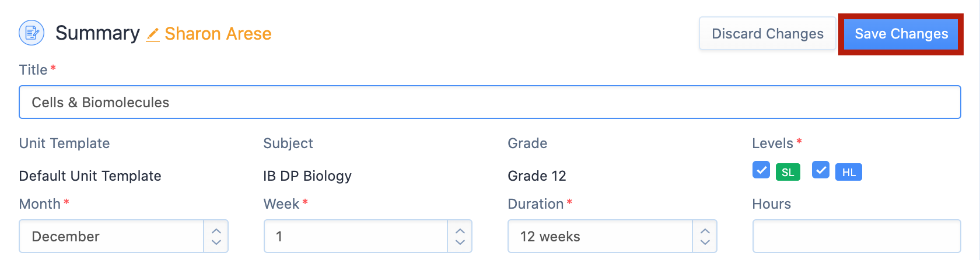Click the Month up arrow
The height and width of the screenshot is (260, 980).
tap(216, 231)
